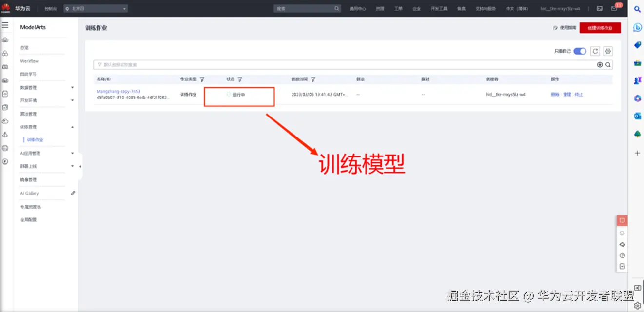Click the globe icon in left rail

tap(5, 148)
